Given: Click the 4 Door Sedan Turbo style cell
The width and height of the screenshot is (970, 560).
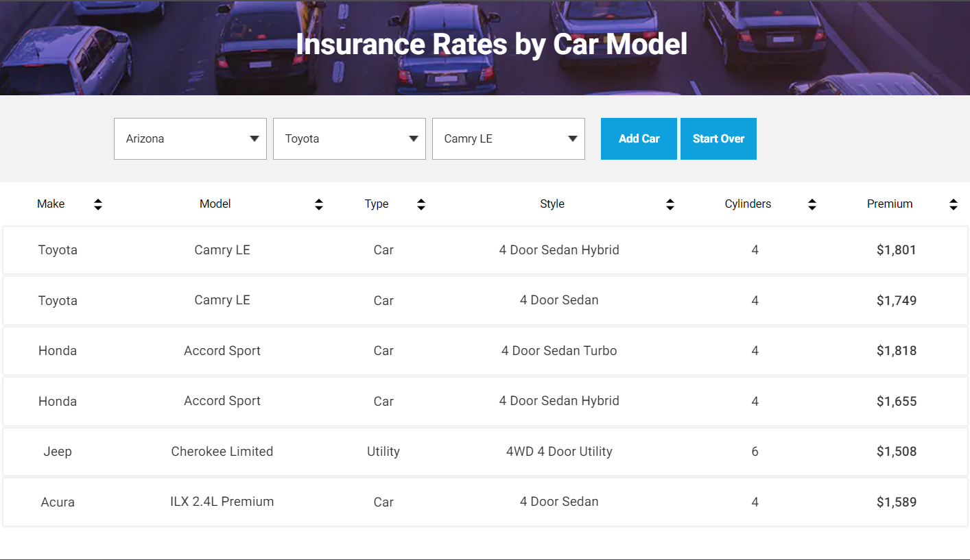Looking at the screenshot, I should pos(559,351).
